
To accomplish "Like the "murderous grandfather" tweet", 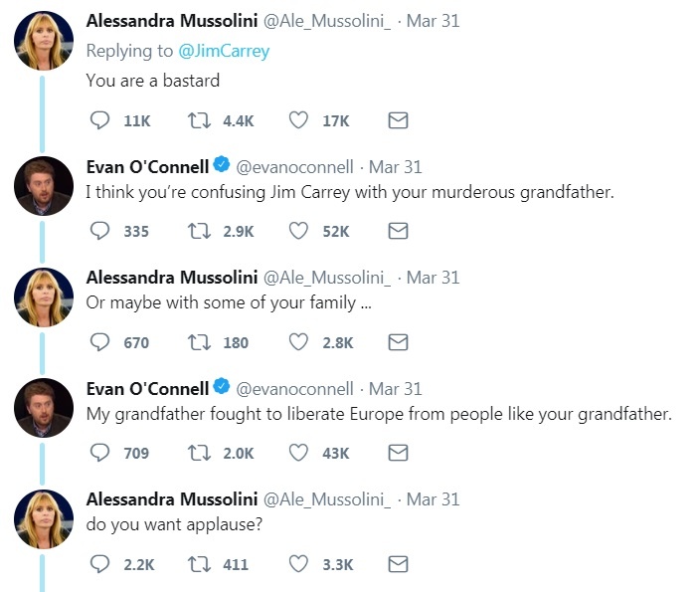I will [298, 231].
